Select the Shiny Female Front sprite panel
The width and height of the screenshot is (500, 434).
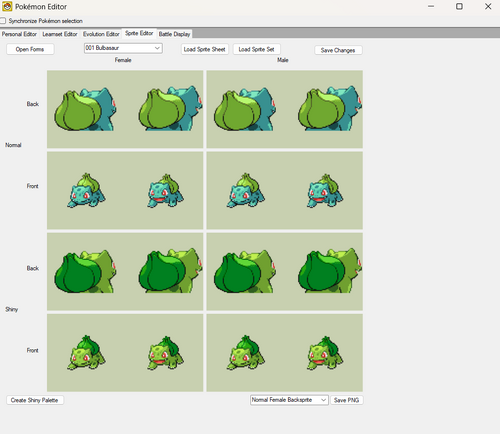(x=125, y=353)
